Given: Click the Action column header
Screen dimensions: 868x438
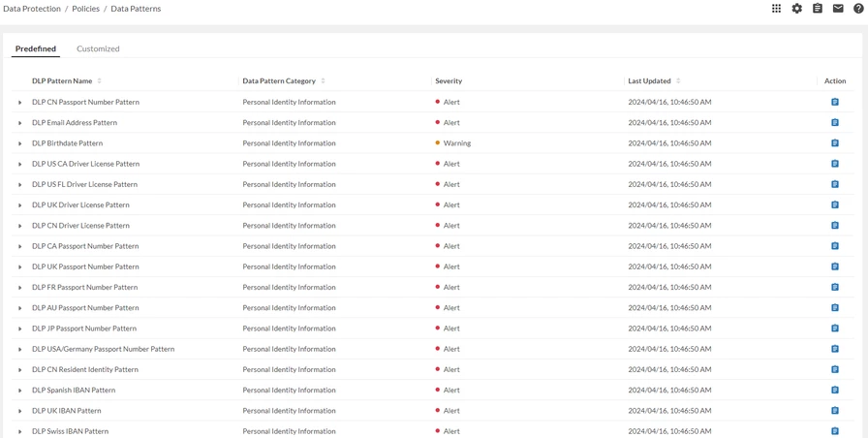Looking at the screenshot, I should pos(835,80).
